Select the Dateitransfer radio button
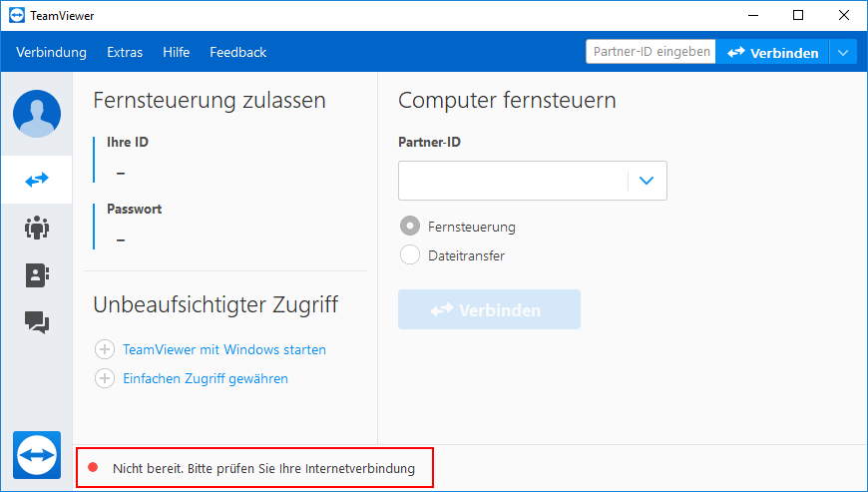Screen dimensions: 868x492 click(x=410, y=255)
